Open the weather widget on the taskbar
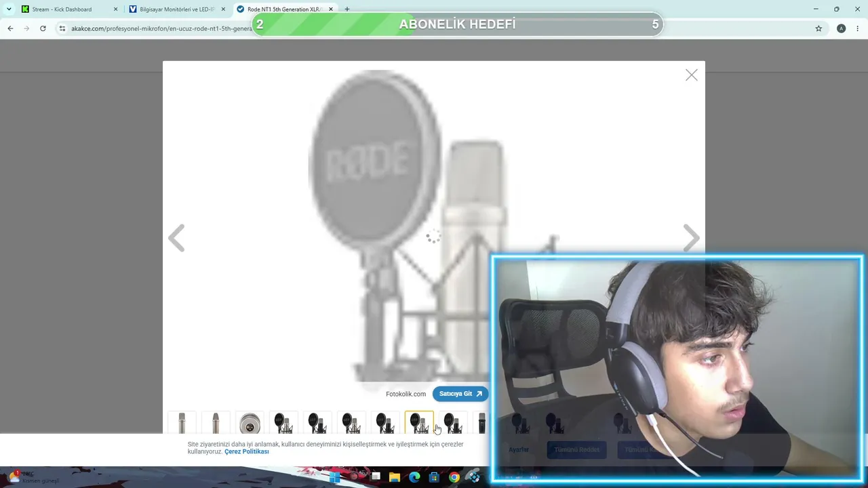The width and height of the screenshot is (868, 488). click(34, 477)
